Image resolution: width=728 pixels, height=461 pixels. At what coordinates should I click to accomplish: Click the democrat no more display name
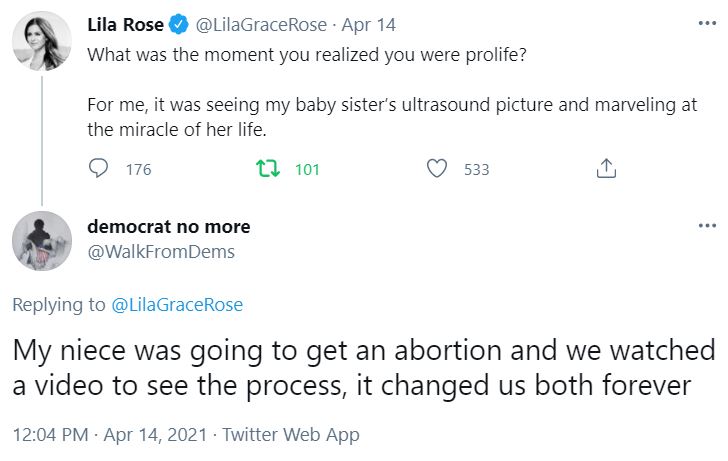(169, 227)
